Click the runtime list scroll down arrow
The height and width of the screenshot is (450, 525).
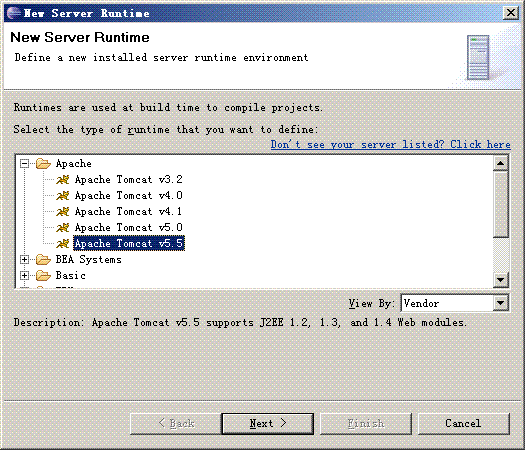point(501,280)
